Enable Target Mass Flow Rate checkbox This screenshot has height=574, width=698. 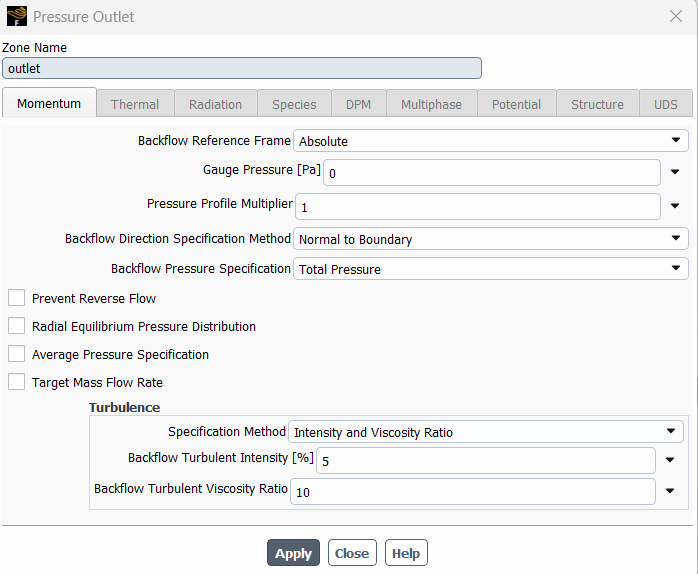click(16, 382)
